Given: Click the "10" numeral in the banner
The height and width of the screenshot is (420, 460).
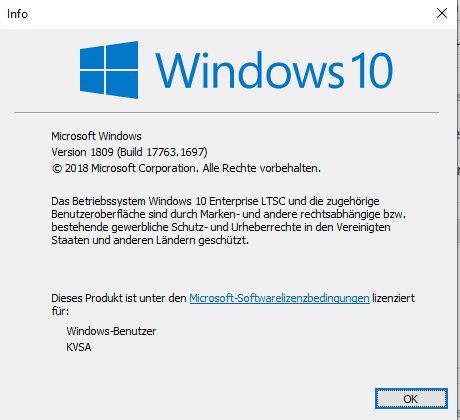Looking at the screenshot, I should pyautogui.click(x=371, y=70).
